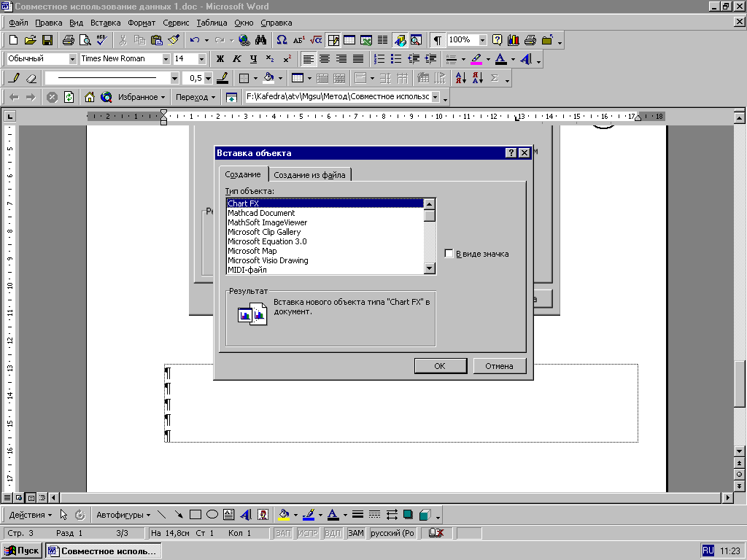Expand the line weight 0,5 dropdown
This screenshot has height=560, width=747.
[x=208, y=78]
